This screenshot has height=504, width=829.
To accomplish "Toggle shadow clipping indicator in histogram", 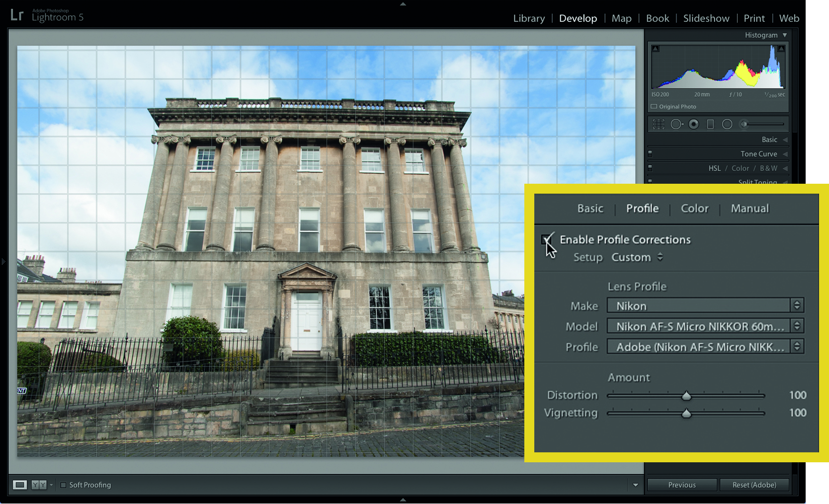I will click(656, 49).
